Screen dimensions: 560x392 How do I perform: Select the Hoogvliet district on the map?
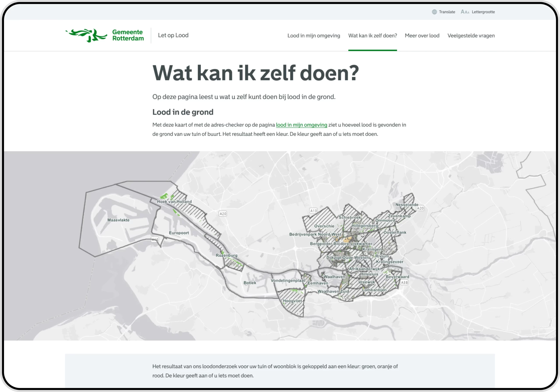(x=292, y=301)
